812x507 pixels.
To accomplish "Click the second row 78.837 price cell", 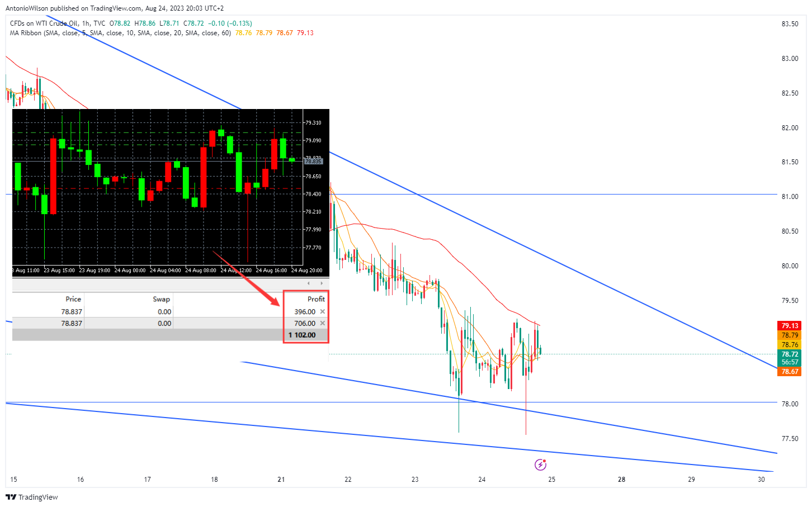I will click(72, 323).
